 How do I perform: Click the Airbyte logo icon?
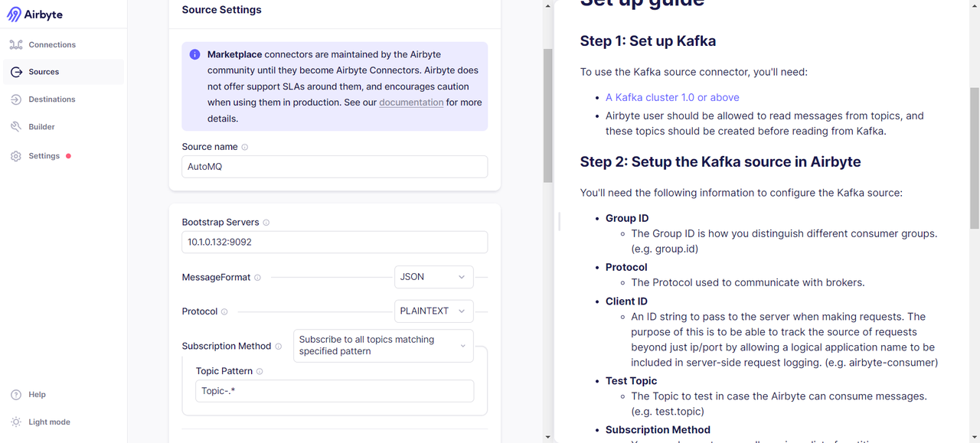pyautogui.click(x=14, y=15)
